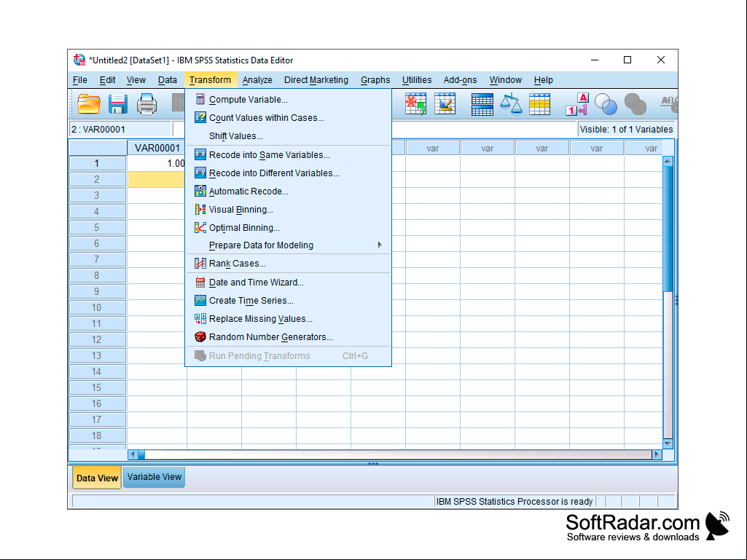
Task: Select Optimal Binning... menu entry
Action: 288,228
